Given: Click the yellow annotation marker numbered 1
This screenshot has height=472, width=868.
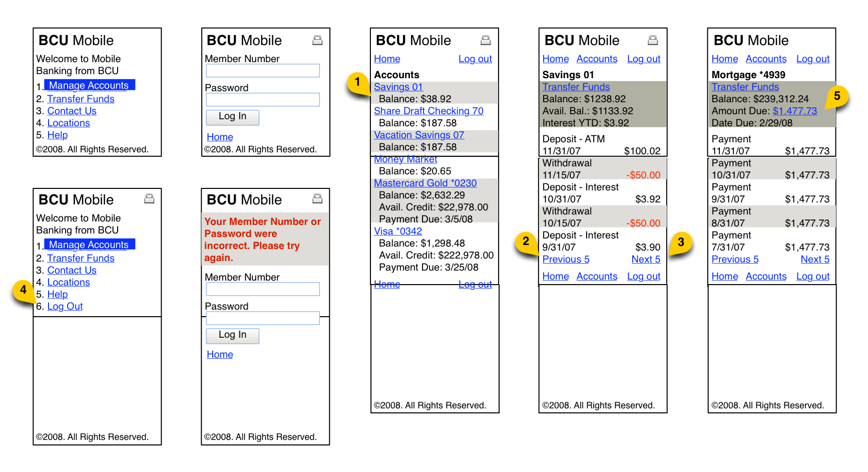Looking at the screenshot, I should tap(357, 82).
